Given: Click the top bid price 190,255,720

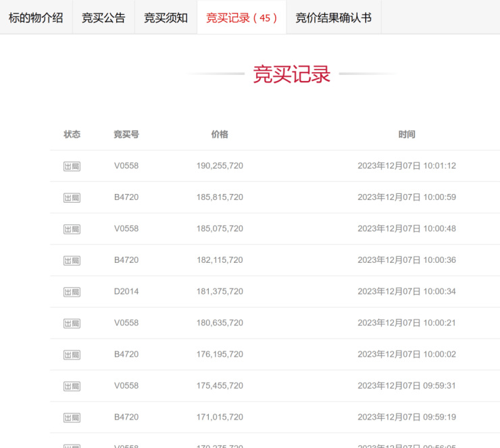Looking at the screenshot, I should pos(220,166).
